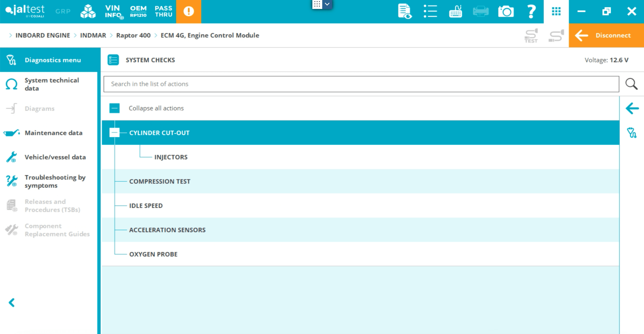The width and height of the screenshot is (644, 334).
Task: Click the stethoscope icon in right panel
Action: (631, 133)
